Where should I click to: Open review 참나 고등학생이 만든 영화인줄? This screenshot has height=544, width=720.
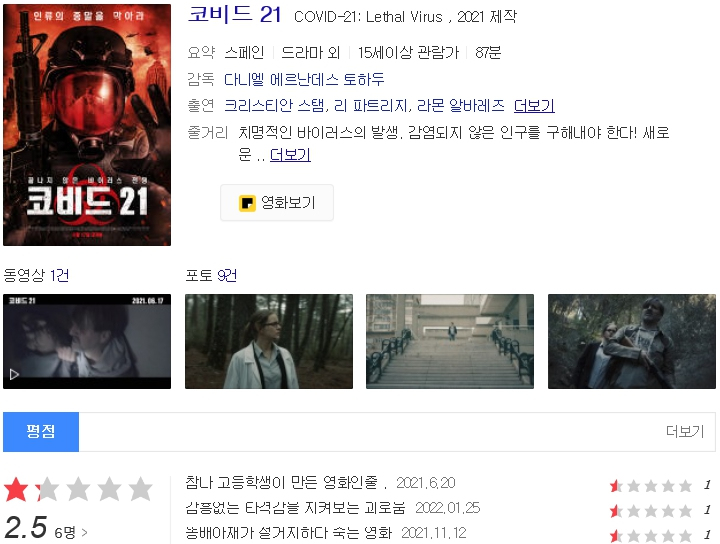281,482
